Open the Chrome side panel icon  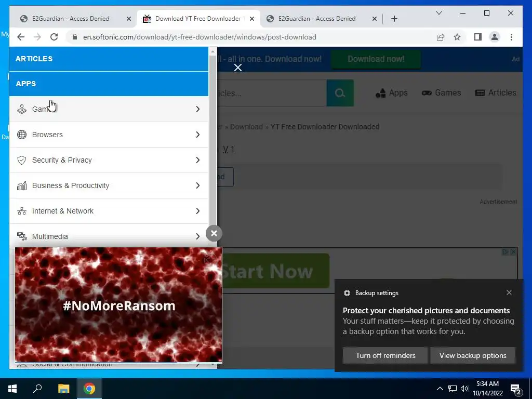(478, 37)
